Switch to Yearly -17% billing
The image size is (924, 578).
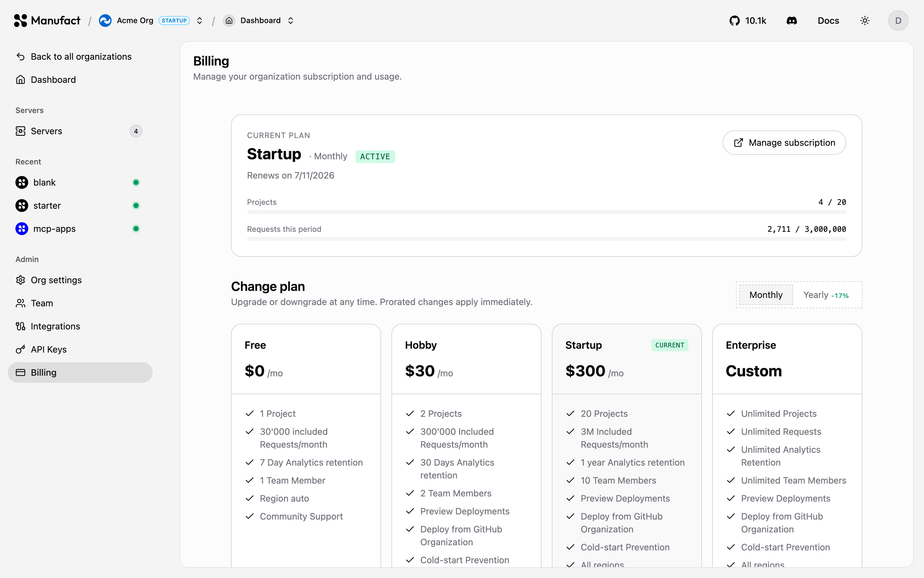(x=826, y=295)
